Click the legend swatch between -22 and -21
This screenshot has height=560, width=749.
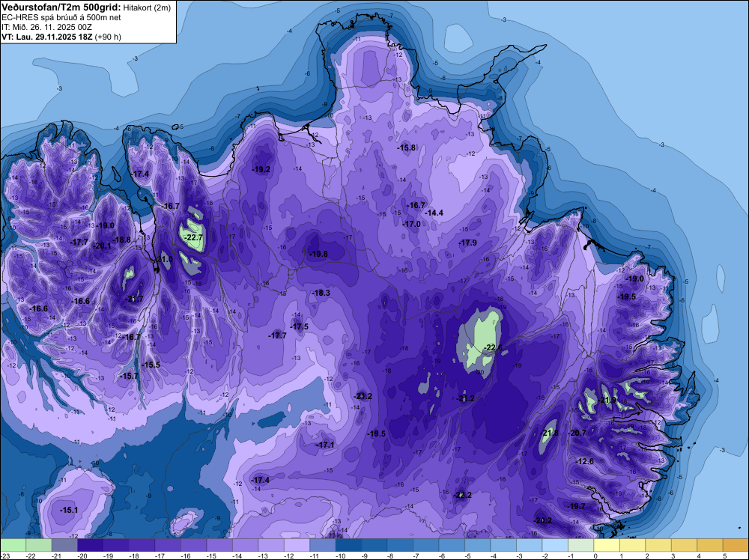tap(39, 545)
